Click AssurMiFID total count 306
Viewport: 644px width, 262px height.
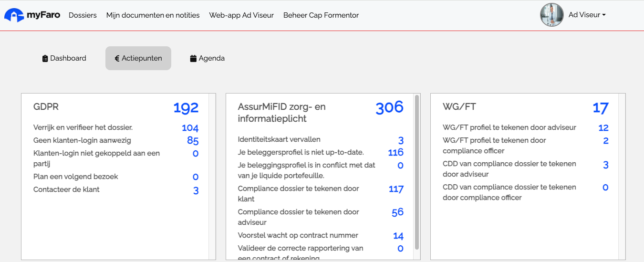[x=389, y=108]
